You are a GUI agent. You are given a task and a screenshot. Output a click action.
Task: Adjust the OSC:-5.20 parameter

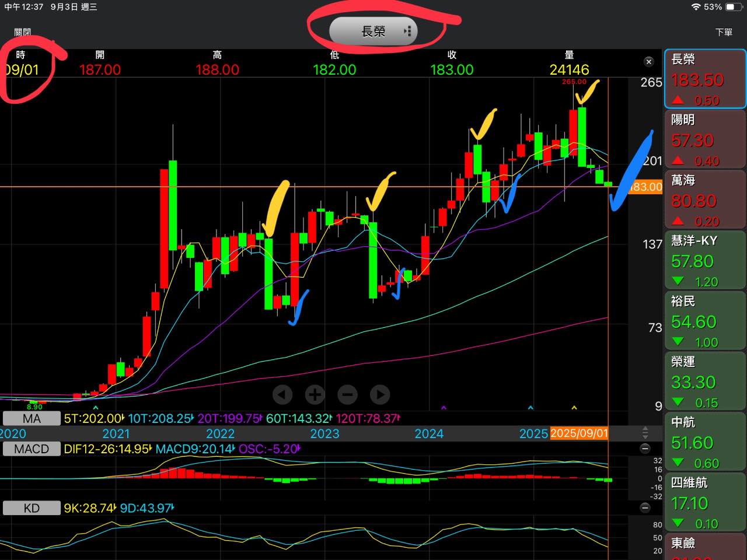tap(270, 449)
